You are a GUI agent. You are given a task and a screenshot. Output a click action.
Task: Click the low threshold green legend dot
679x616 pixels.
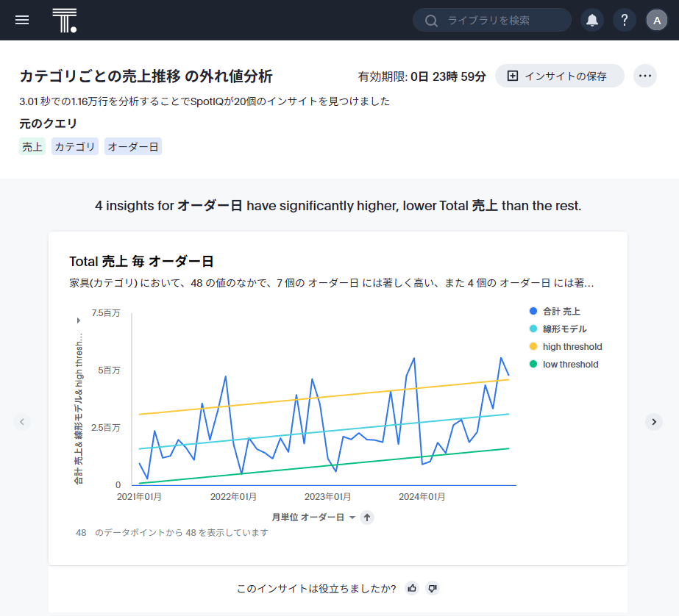533,365
